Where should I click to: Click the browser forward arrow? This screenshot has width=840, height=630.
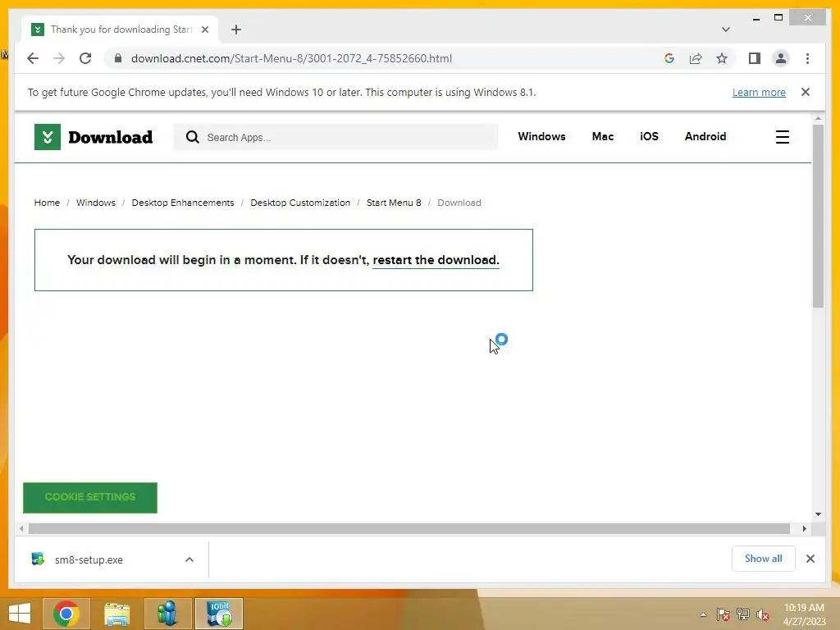point(59,58)
